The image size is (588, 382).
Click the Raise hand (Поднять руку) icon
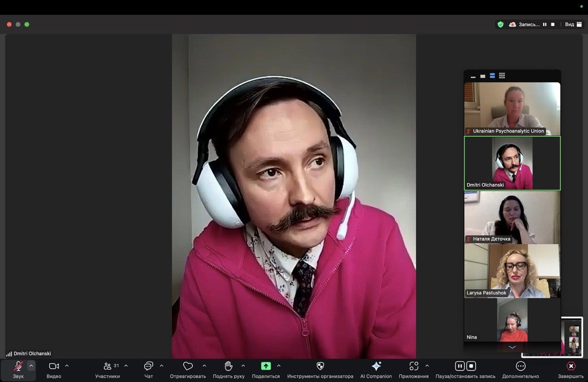click(228, 366)
